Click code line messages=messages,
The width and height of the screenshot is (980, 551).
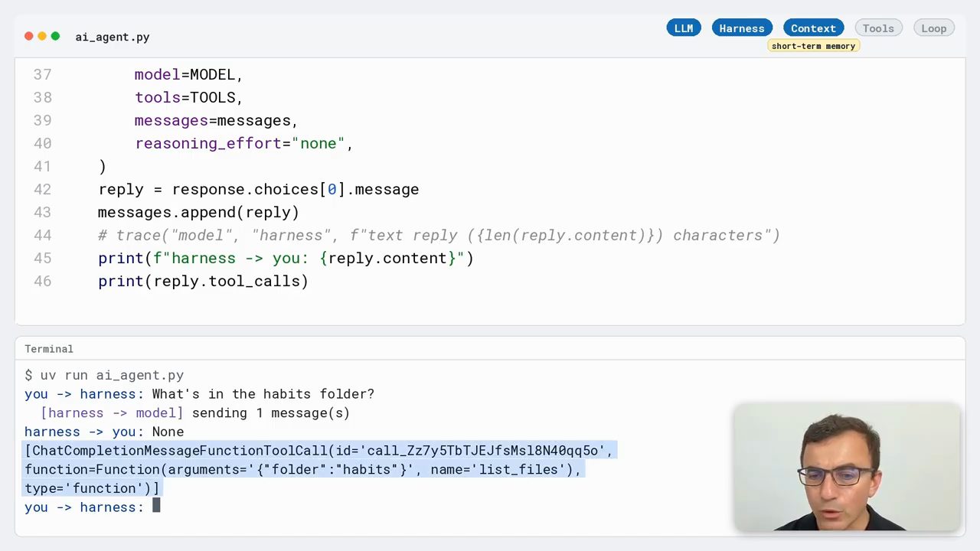click(216, 120)
